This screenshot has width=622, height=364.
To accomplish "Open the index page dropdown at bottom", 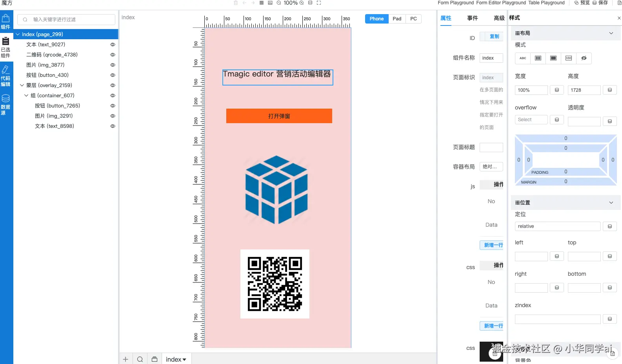I will pyautogui.click(x=176, y=359).
